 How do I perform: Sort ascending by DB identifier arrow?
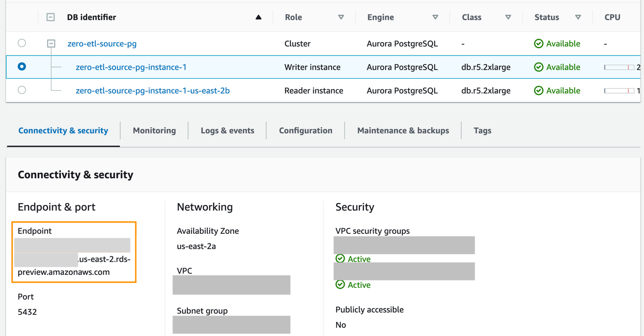pos(258,18)
